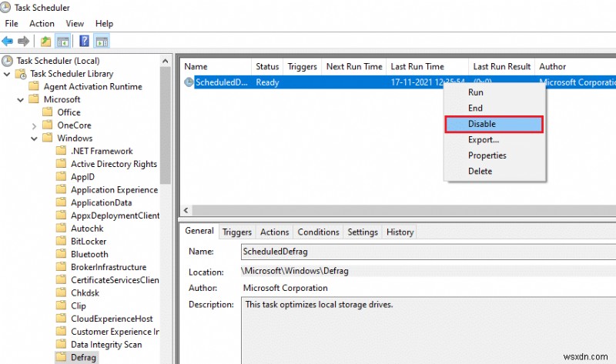Click the Task Scheduler Library folder icon
616x364 pixels.
21,74
